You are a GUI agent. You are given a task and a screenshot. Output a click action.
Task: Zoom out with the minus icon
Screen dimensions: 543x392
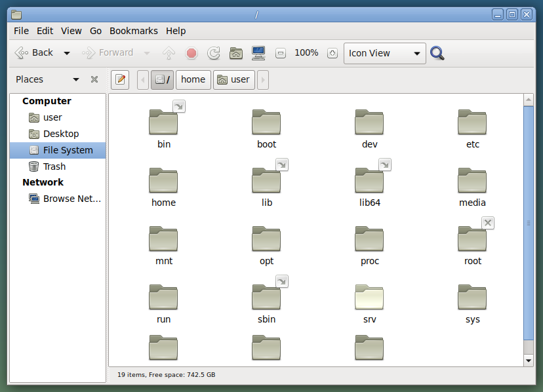[x=281, y=53]
